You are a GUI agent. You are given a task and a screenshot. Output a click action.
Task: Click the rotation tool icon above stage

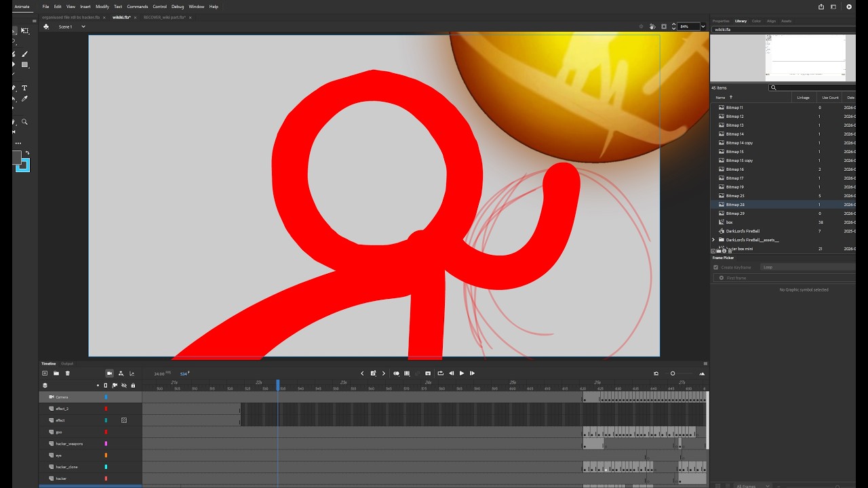(x=652, y=26)
